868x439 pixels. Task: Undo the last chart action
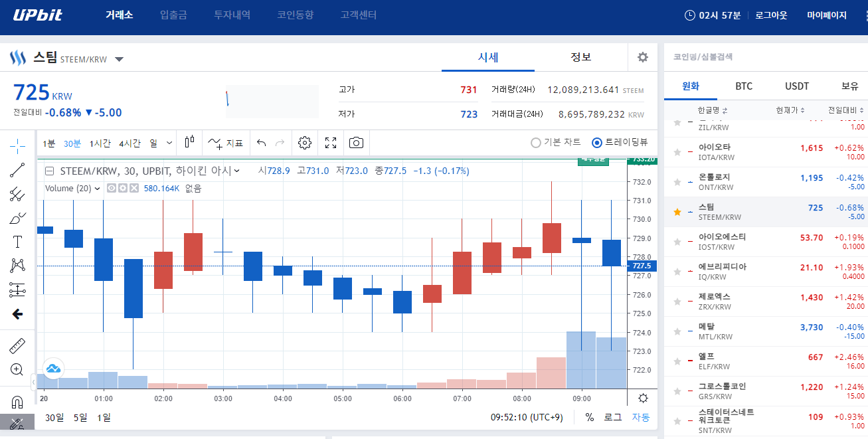click(x=261, y=143)
